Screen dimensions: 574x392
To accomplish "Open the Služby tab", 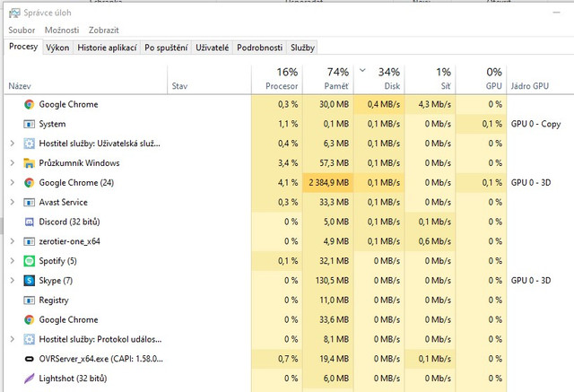I will click(x=302, y=48).
